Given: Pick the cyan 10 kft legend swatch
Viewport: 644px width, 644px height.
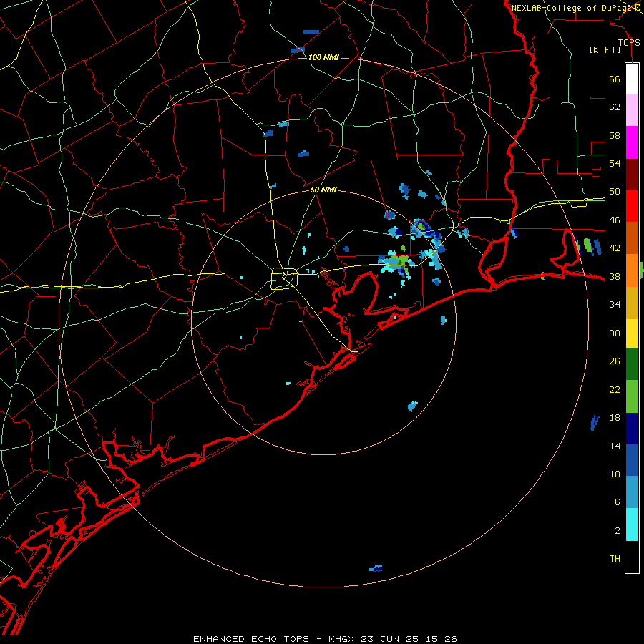Looking at the screenshot, I should click(632, 525).
